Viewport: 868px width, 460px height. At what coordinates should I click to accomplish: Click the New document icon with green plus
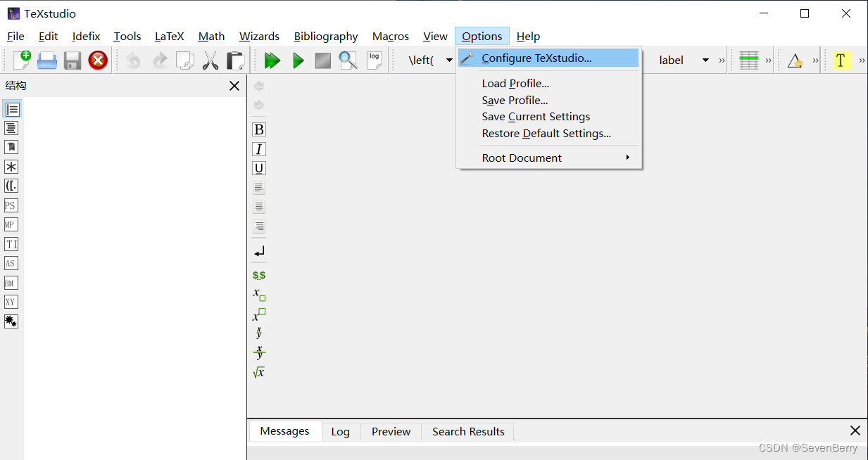22,60
